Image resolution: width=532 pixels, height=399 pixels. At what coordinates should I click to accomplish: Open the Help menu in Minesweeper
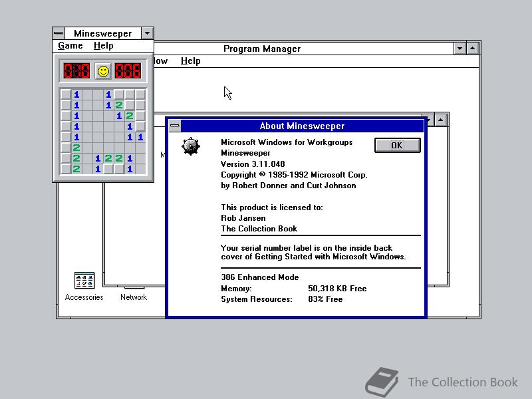pos(104,45)
